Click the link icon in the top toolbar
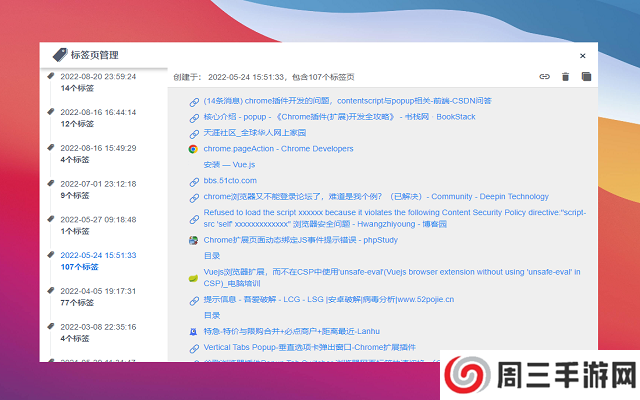Viewport: 640px width, 400px height. click(545, 76)
